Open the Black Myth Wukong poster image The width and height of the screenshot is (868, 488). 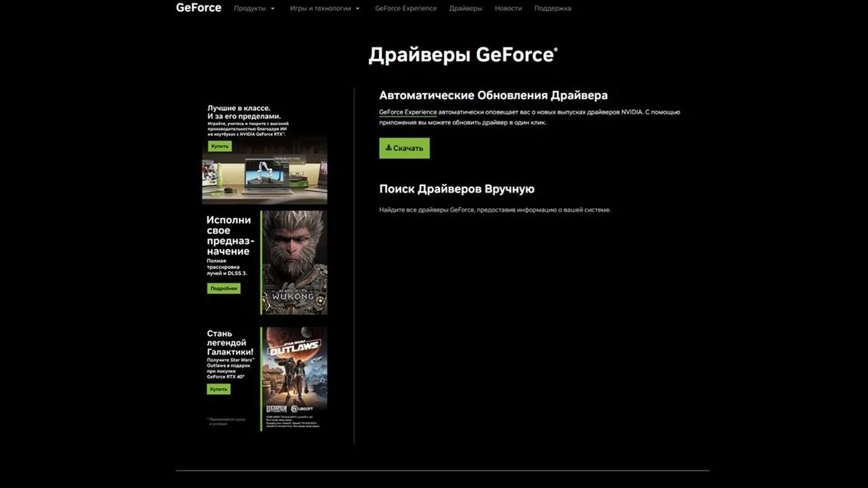(294, 262)
